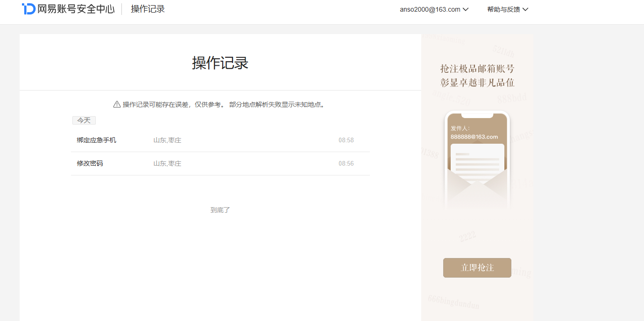644x321 pixels.
Task: Click the phone mailbox ad illustration
Action: point(477,160)
